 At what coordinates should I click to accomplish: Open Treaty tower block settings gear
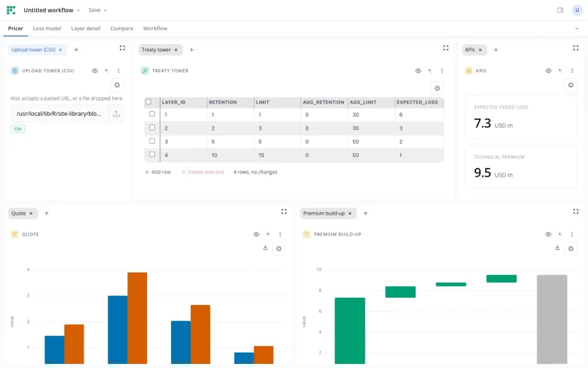coord(437,88)
